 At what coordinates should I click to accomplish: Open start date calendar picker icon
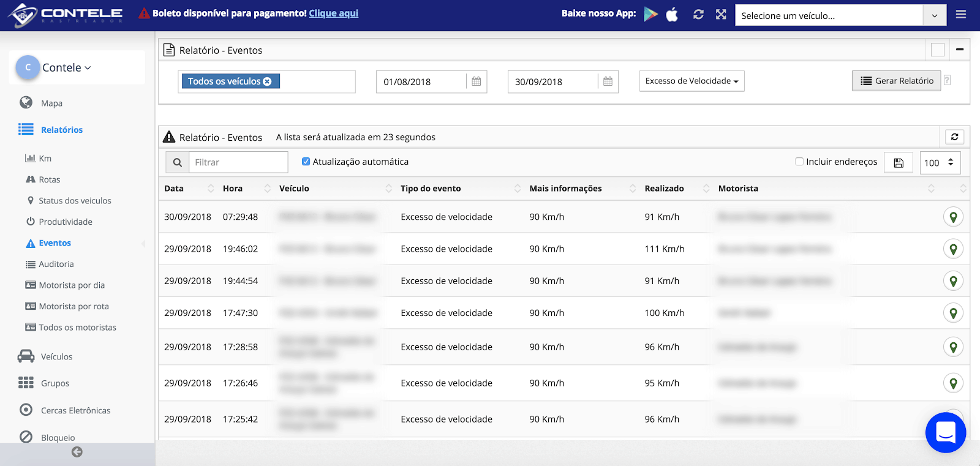point(477,81)
